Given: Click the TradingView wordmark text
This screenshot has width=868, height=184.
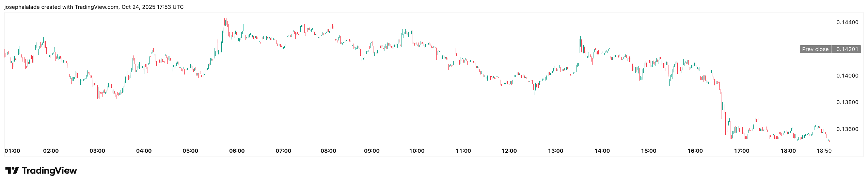Looking at the screenshot, I should point(49,170).
